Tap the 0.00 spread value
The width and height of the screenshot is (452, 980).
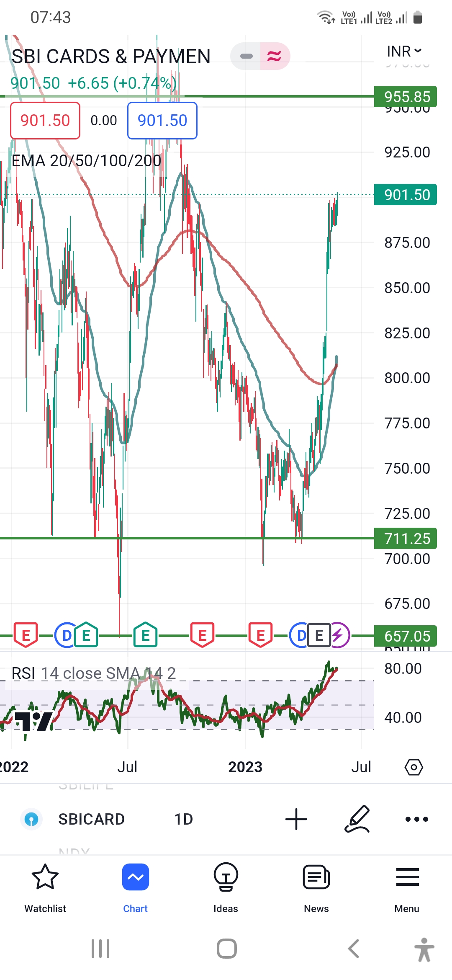pyautogui.click(x=104, y=121)
